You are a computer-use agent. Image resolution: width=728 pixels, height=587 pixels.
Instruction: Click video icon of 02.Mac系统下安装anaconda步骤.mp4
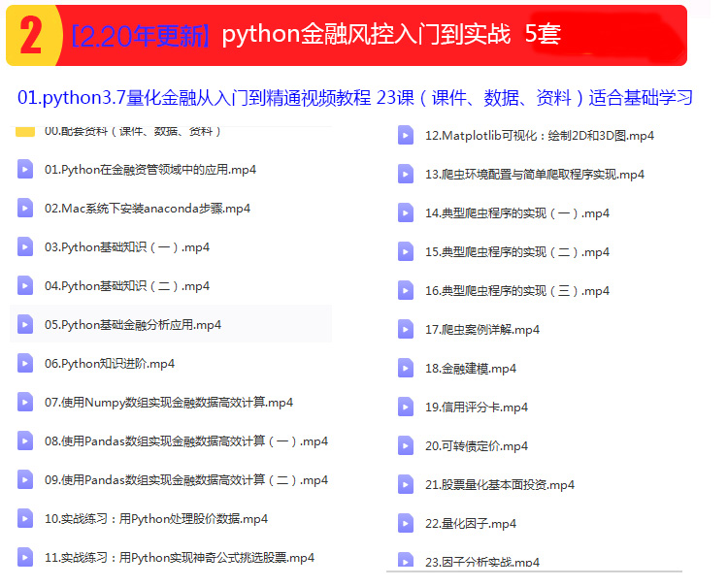tap(25, 208)
